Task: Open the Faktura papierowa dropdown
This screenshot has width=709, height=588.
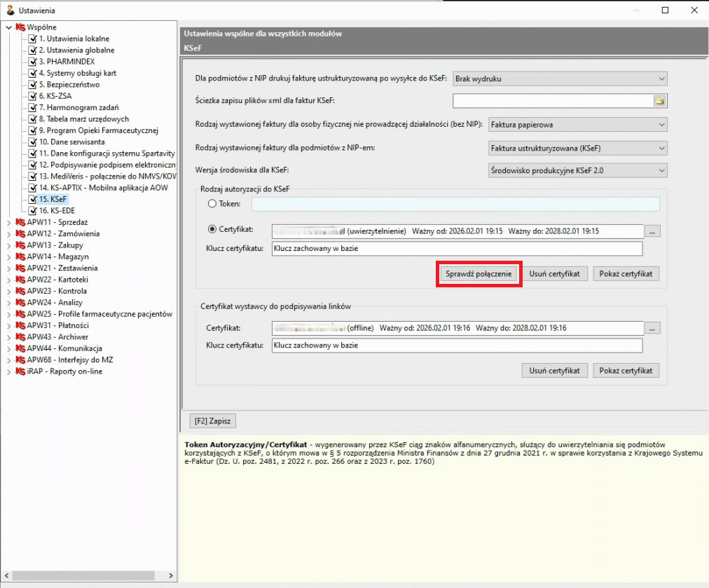Action: click(x=578, y=124)
